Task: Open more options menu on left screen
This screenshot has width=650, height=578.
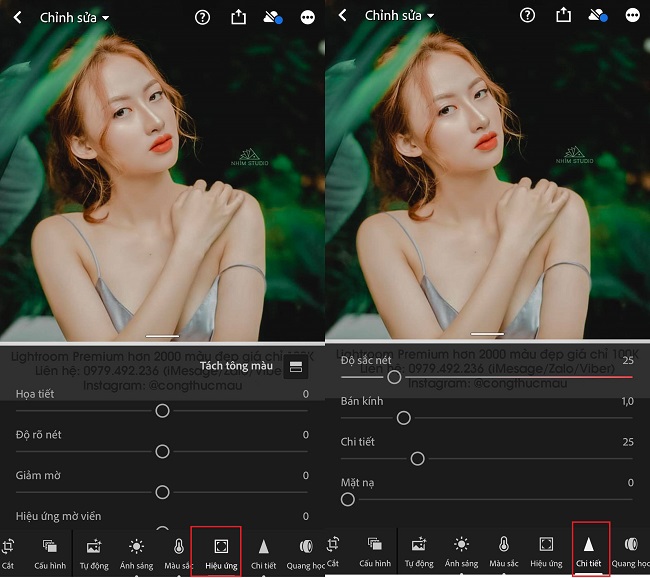Action: tap(308, 17)
